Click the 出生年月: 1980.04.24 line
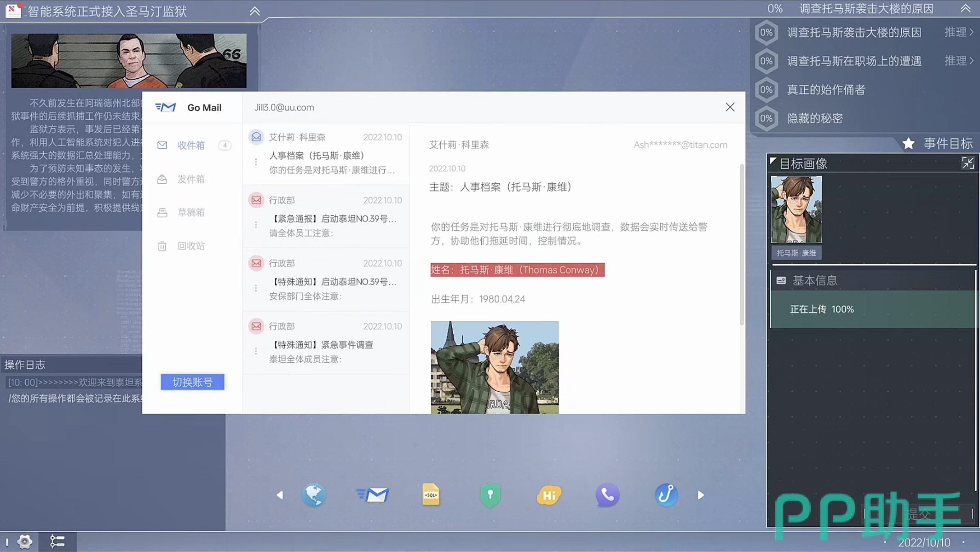Viewport: 980px width, 552px height. pos(478,299)
